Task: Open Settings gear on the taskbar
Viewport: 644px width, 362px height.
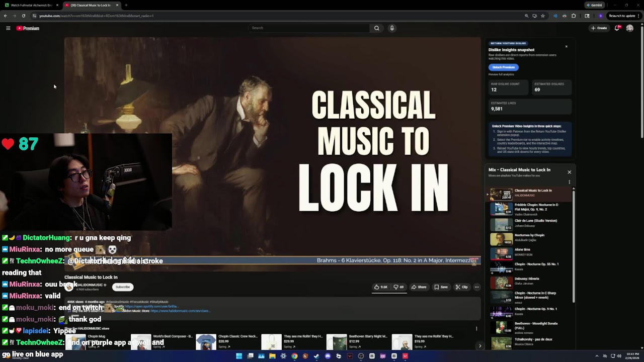Action: (283, 356)
